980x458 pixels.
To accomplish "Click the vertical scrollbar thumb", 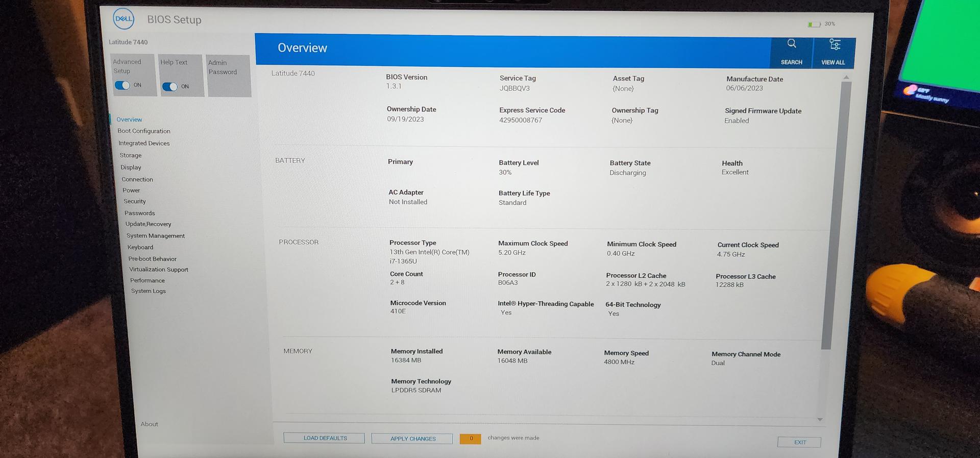I will 836,215.
